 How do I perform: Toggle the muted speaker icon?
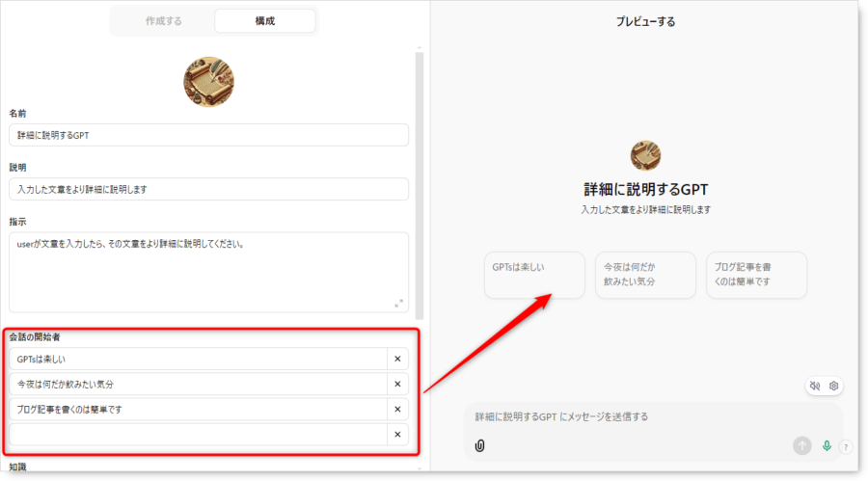coord(815,386)
